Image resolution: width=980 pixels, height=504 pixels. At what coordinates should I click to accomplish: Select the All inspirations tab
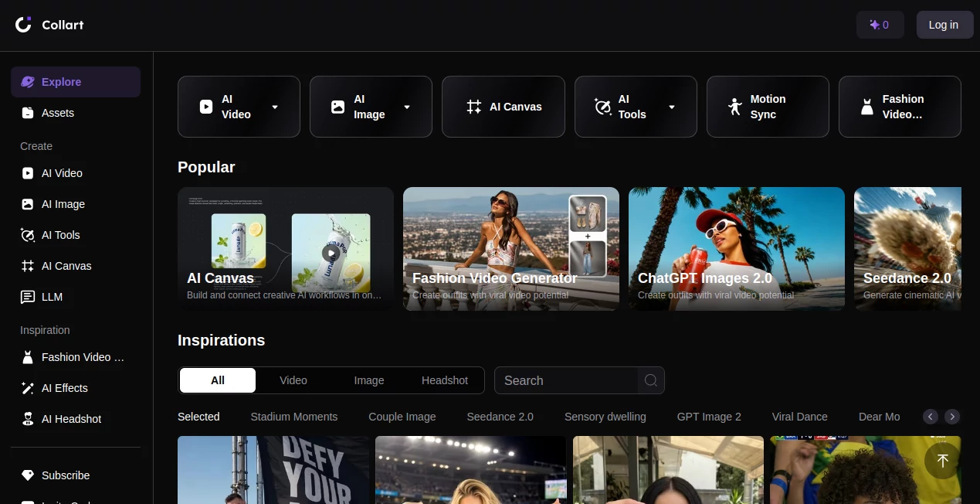coord(218,380)
